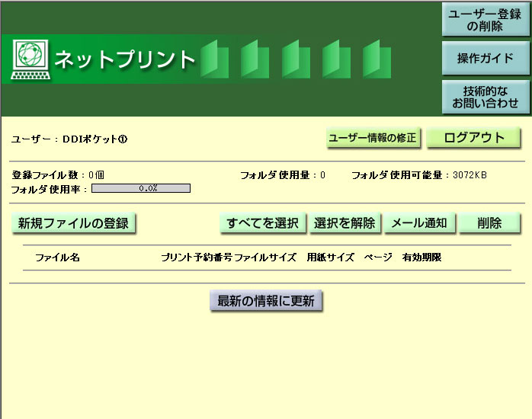The height and width of the screenshot is (419, 532).
Task: Click the ファイルサイズ column header
Action: click(265, 257)
